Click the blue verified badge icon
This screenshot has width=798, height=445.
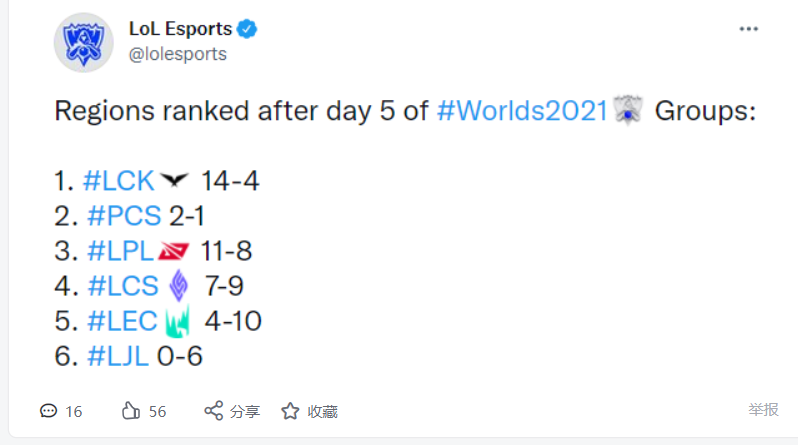(x=247, y=29)
